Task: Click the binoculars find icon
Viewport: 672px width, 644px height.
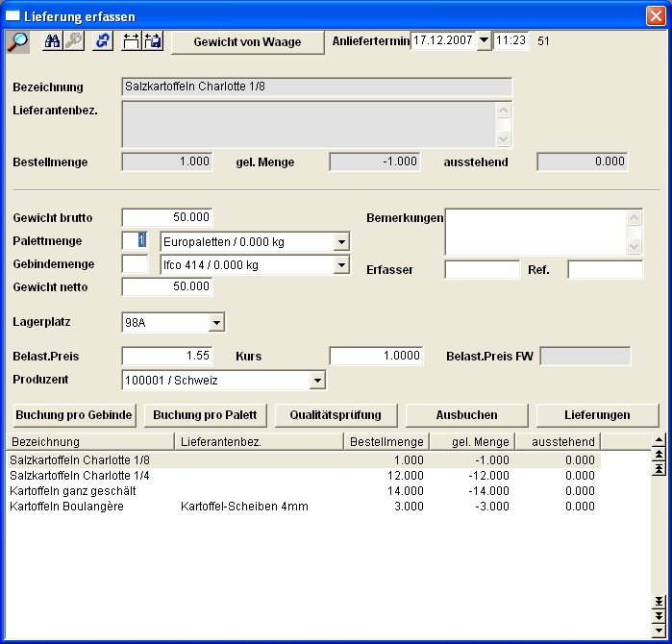Action: pos(52,41)
